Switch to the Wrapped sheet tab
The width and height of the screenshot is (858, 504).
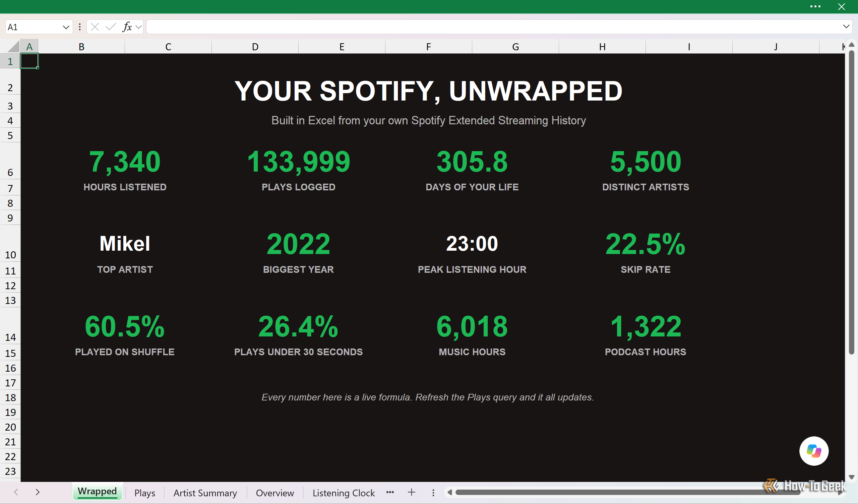(97, 491)
